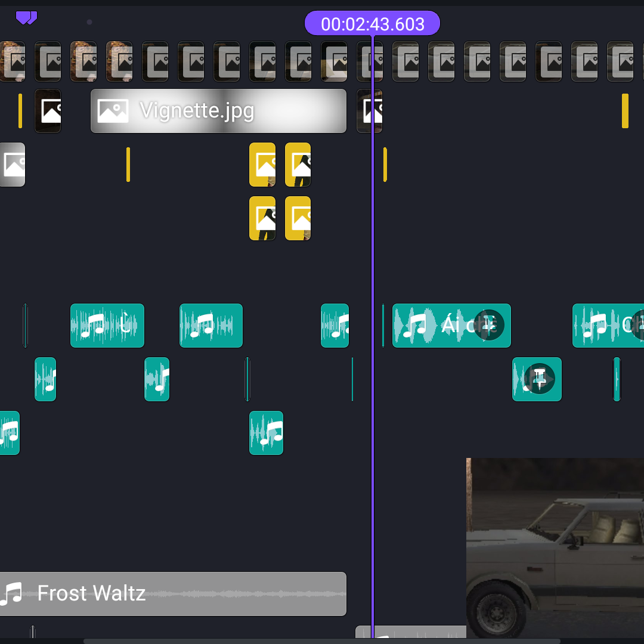The width and height of the screenshot is (644, 644).
Task: Click the image icon on Vignette.jpg
Action: click(113, 111)
